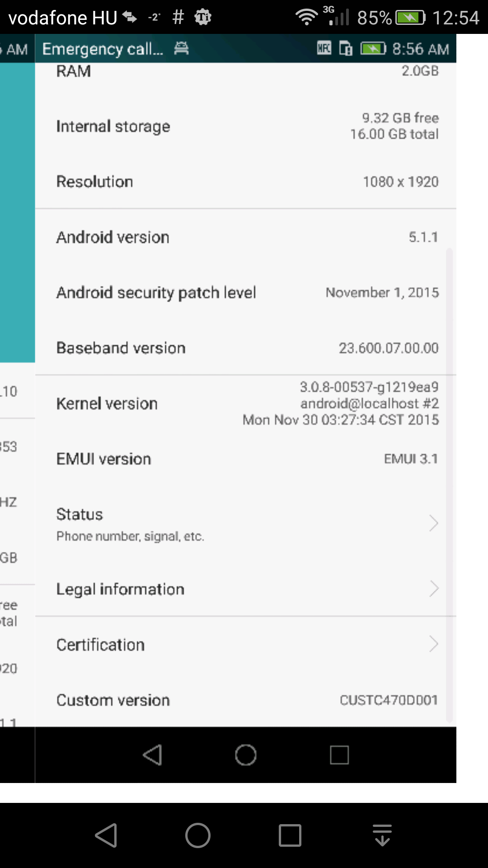Expand Legal information chevron
488x868 pixels.
(x=433, y=589)
